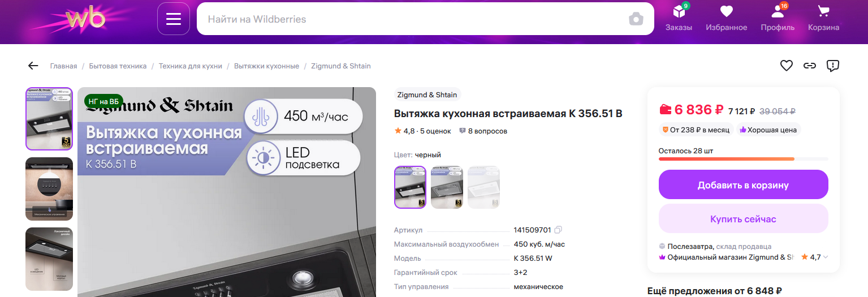Screen dimensions: 868x297
Task: Click the crossed-out price 39 054 ₽
Action: (777, 111)
